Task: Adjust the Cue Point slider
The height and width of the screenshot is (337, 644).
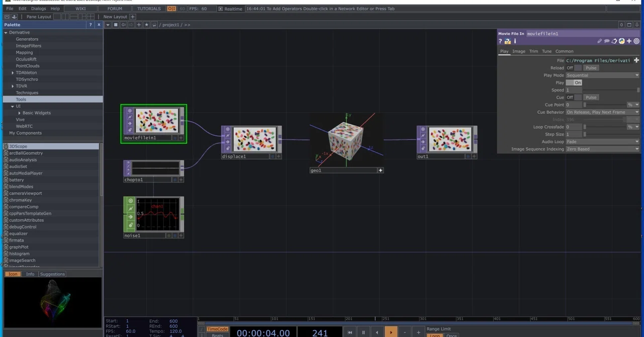Action: pos(604,105)
